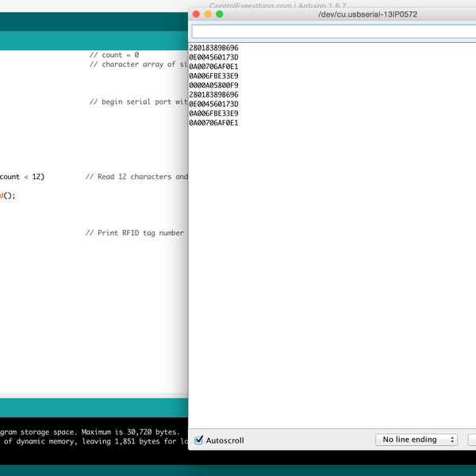Close the serial monitor window
476x476 pixels.
click(x=197, y=14)
